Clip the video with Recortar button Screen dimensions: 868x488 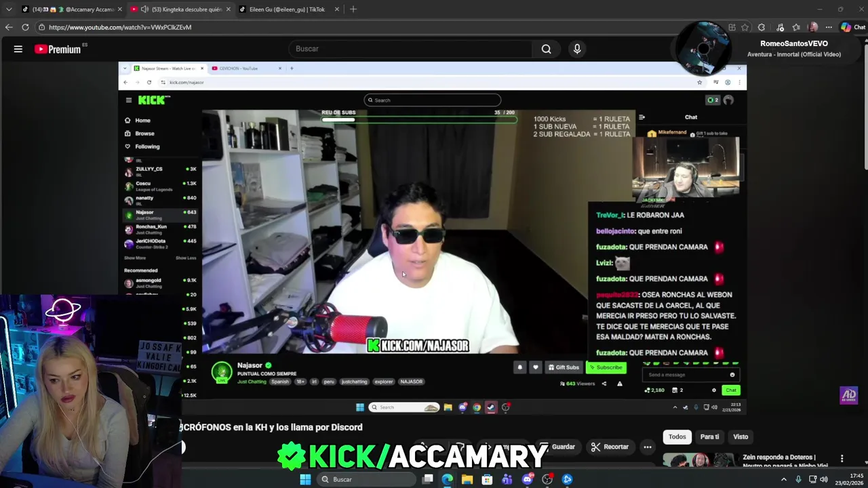point(610,447)
